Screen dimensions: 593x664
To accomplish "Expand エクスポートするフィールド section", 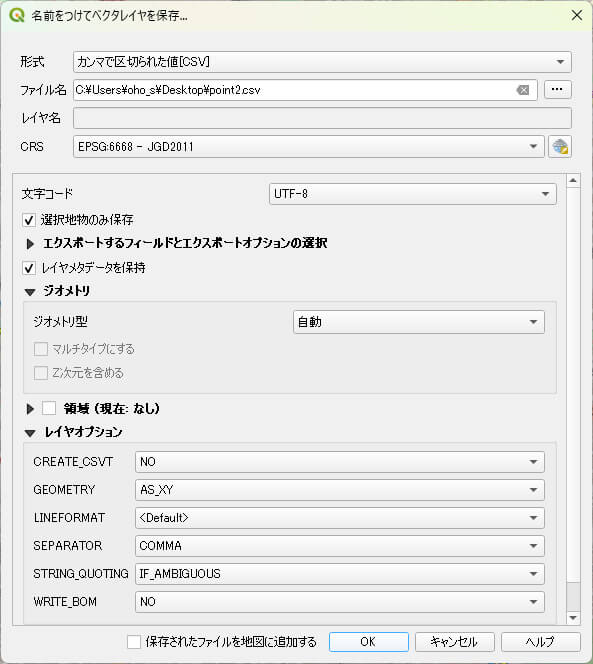I will 30,243.
